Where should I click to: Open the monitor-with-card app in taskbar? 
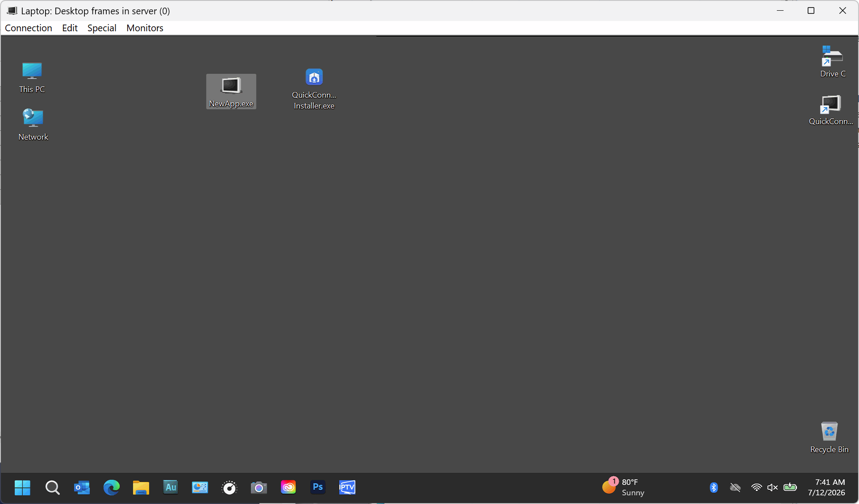(200, 487)
